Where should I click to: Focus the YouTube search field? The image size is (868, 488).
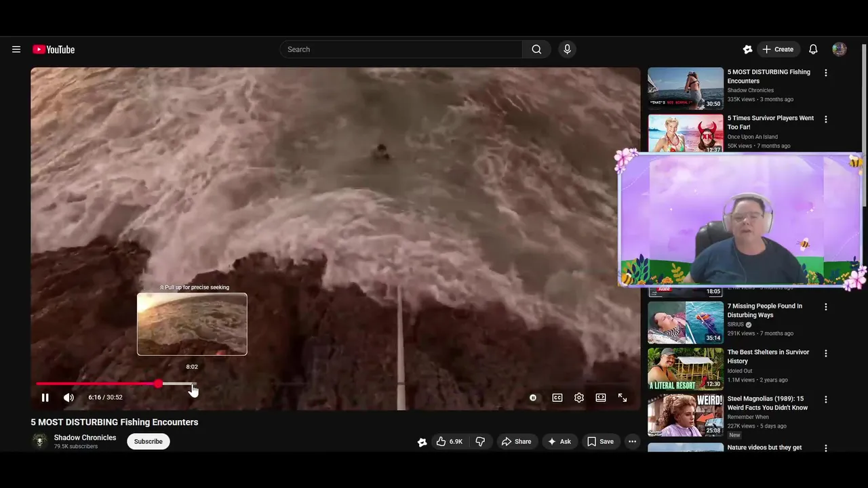click(401, 49)
